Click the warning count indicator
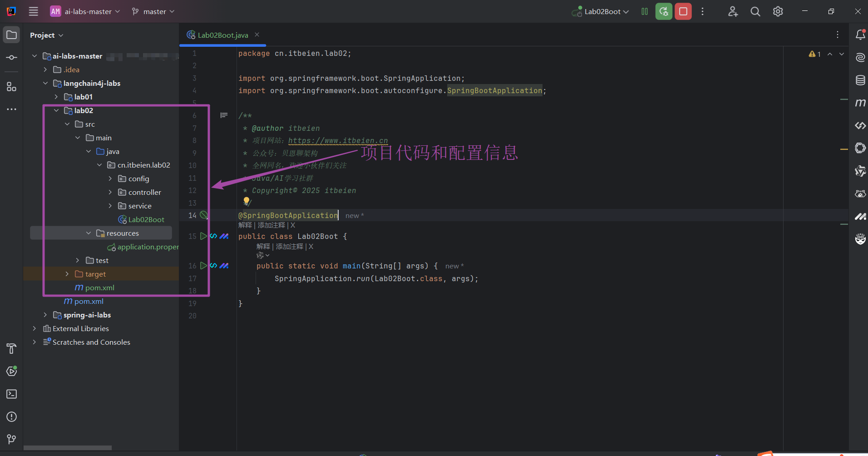868x456 pixels. click(815, 54)
